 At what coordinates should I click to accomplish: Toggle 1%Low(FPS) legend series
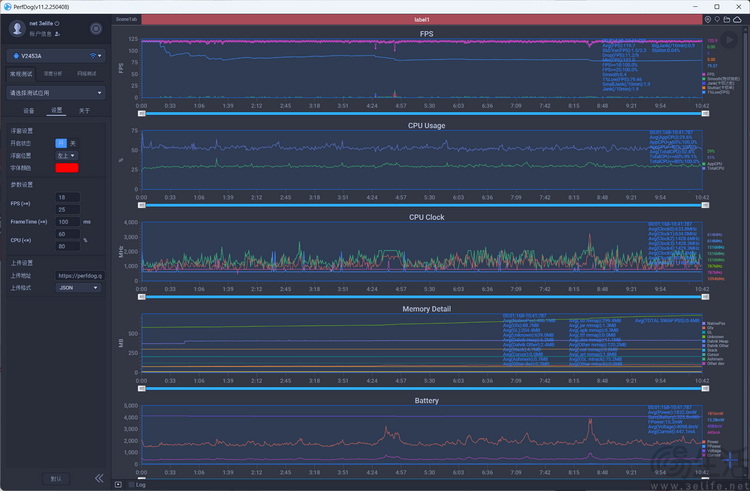pos(716,92)
